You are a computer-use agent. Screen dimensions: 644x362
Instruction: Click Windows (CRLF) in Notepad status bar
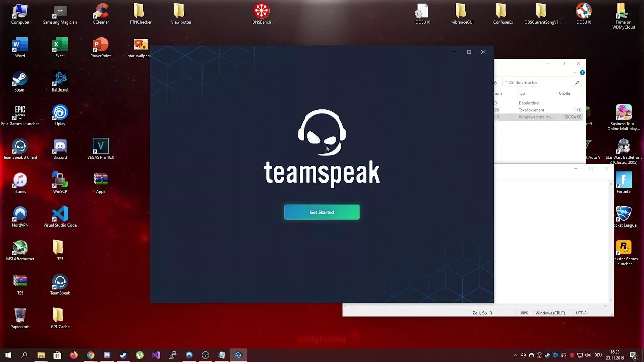click(550, 313)
